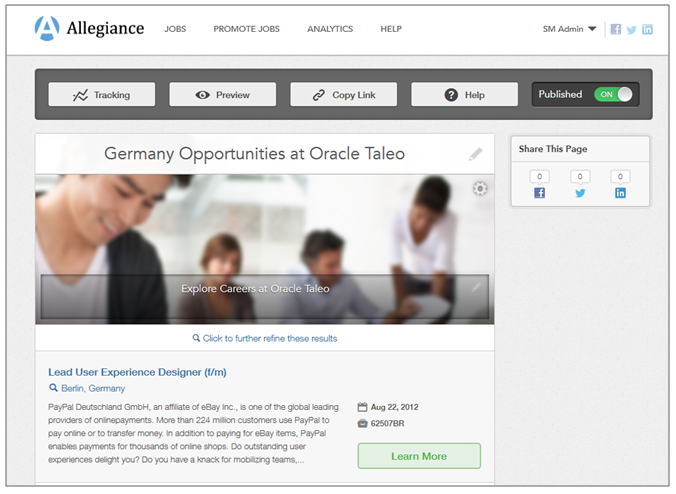Click the Twitter share count bubble

tap(580, 177)
